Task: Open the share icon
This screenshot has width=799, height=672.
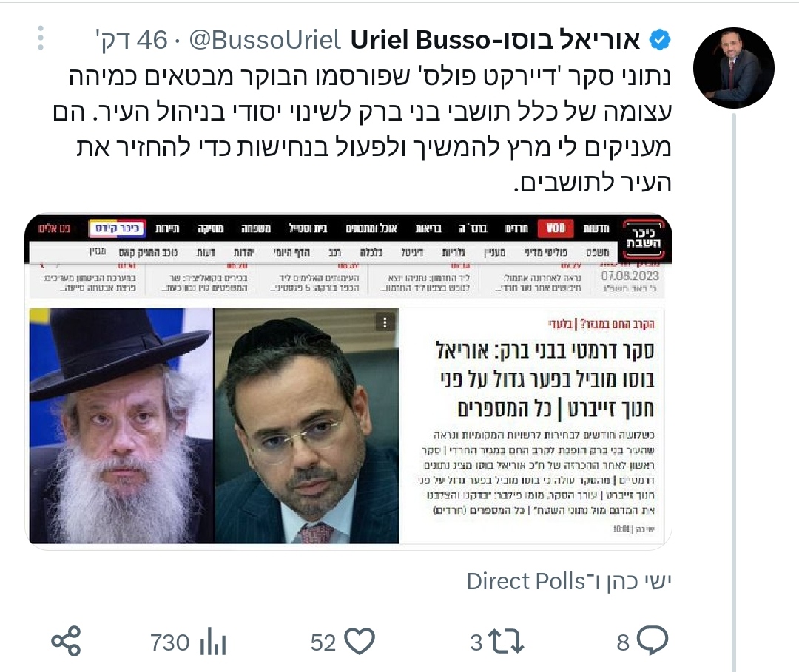Action: pos(67,642)
